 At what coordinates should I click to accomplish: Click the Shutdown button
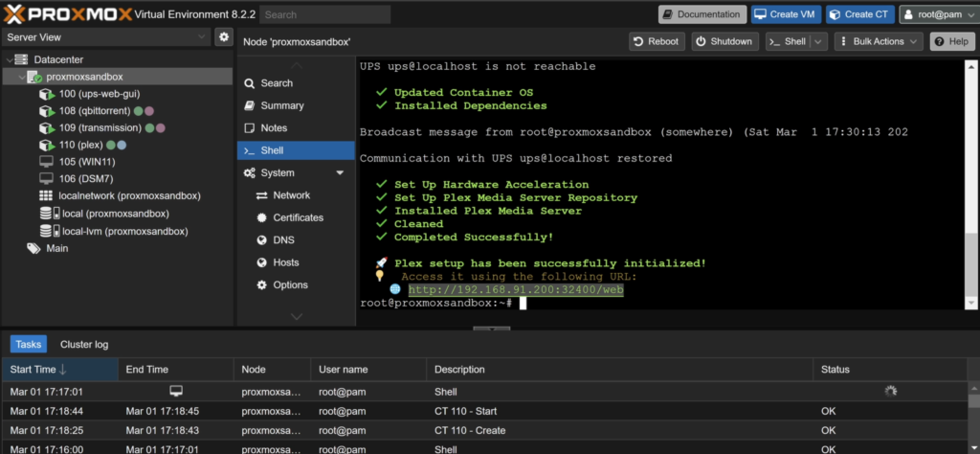coord(724,42)
